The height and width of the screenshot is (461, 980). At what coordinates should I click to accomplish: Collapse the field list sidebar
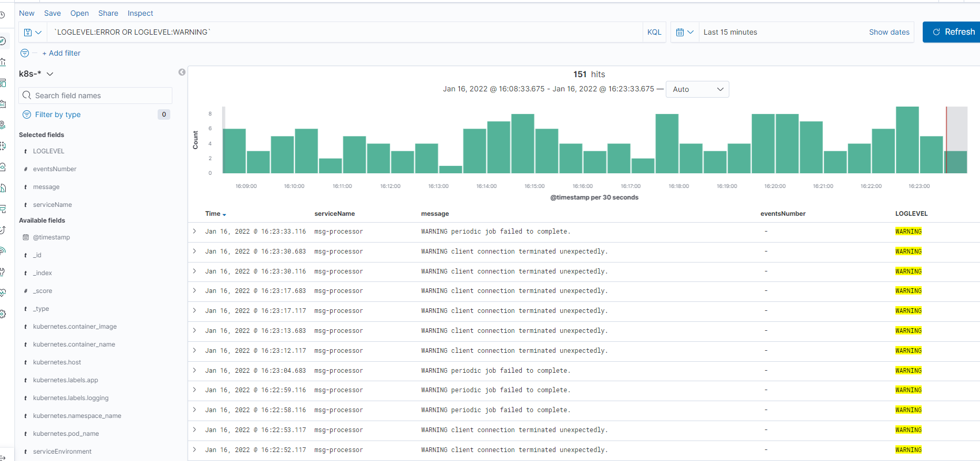point(182,72)
